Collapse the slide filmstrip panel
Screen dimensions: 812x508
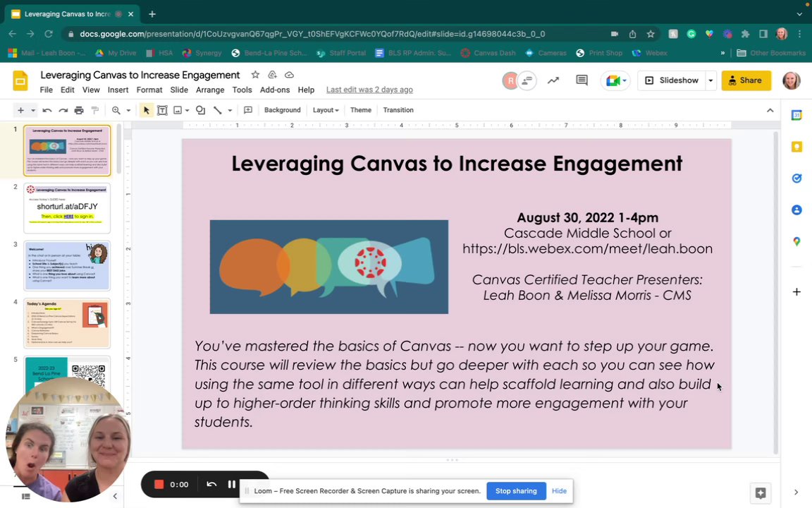point(115,496)
